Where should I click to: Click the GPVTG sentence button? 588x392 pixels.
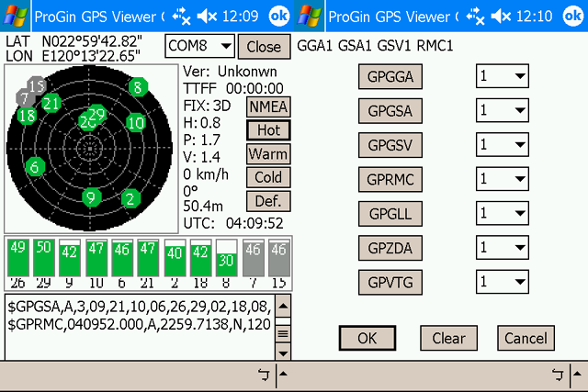click(x=390, y=282)
